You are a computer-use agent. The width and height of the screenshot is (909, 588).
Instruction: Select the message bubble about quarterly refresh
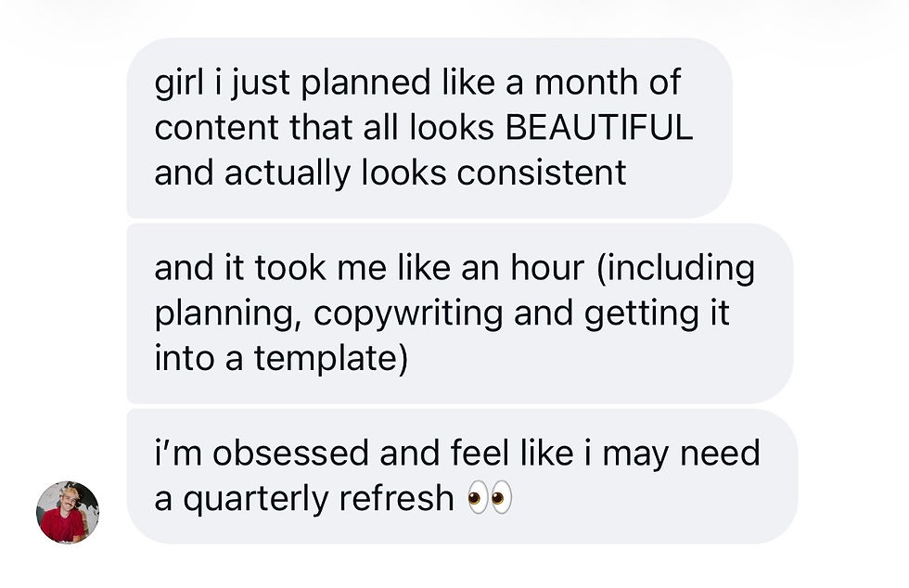click(462, 476)
